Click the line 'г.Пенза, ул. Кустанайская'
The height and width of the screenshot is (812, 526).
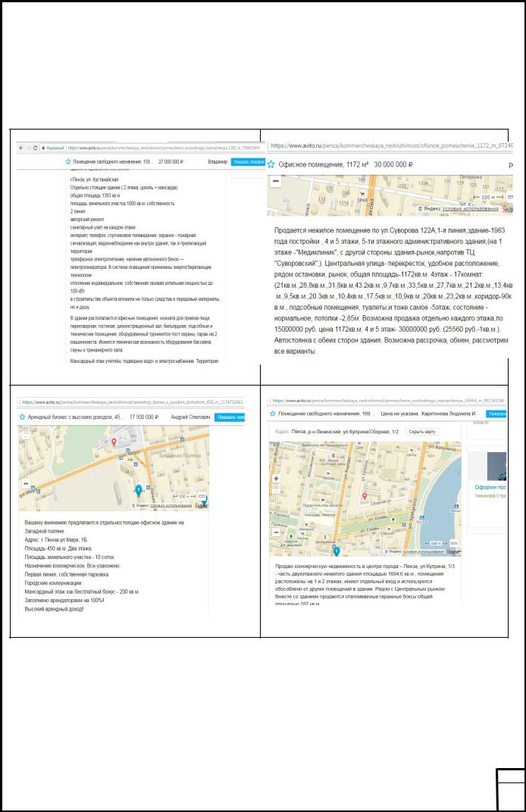[94, 180]
